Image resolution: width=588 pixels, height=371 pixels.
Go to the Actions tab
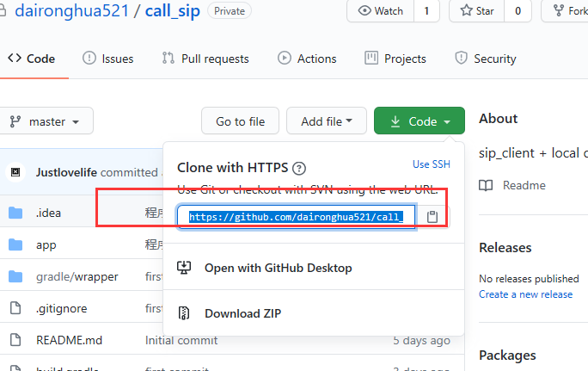(307, 59)
